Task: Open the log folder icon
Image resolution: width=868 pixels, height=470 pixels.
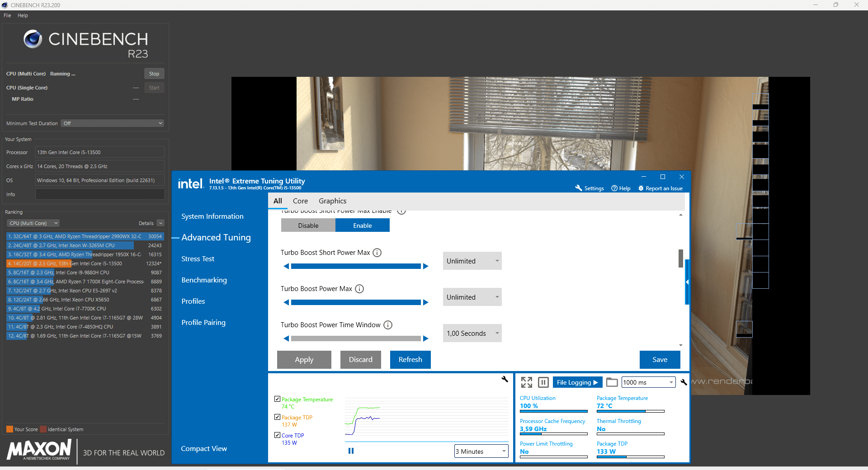Action: (612, 382)
